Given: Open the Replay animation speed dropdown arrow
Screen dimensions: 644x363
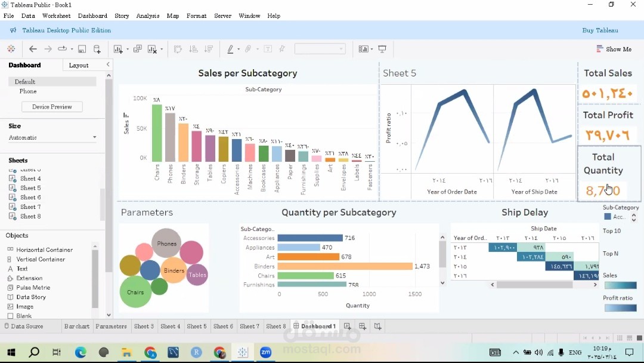Looking at the screenshot, I should click(x=72, y=50).
